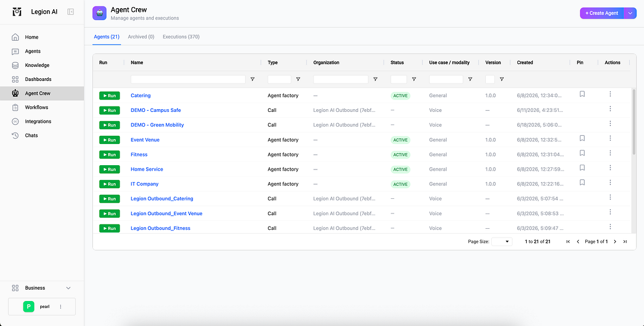Toggle pin on the Fitness agent
The image size is (644, 326).
point(582,153)
